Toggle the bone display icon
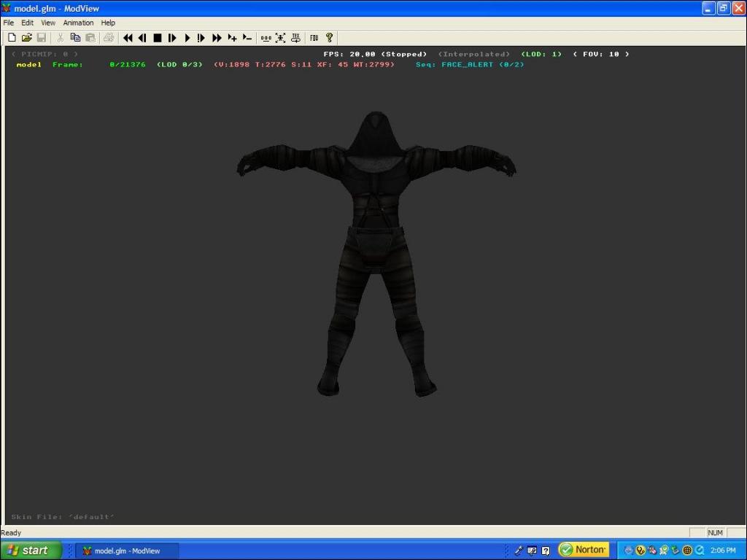 click(x=266, y=37)
